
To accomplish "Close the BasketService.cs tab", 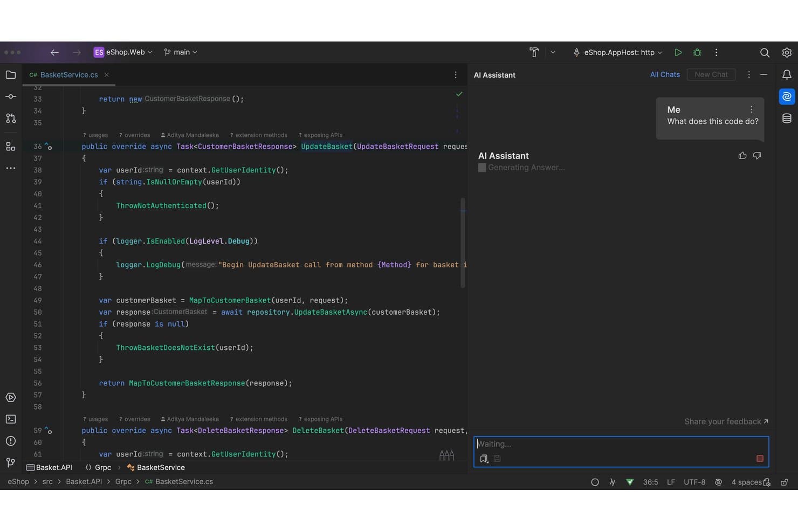I will coord(107,75).
